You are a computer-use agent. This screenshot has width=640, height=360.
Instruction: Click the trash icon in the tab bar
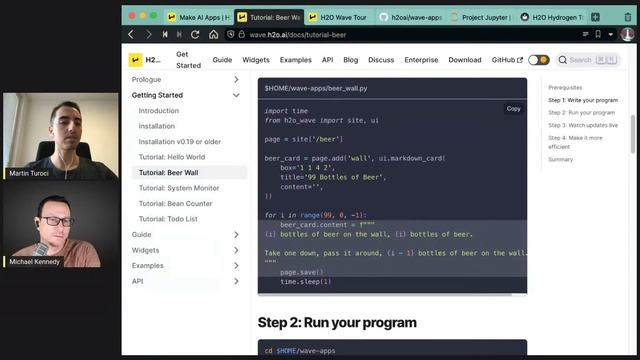628,17
